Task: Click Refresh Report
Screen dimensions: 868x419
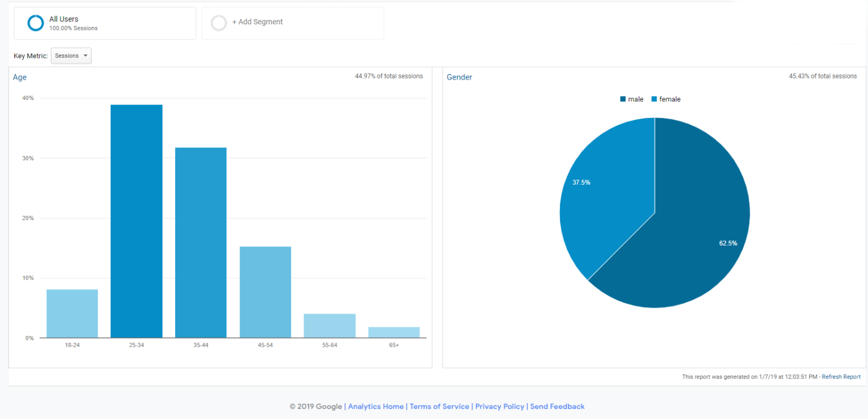Action: [841, 377]
